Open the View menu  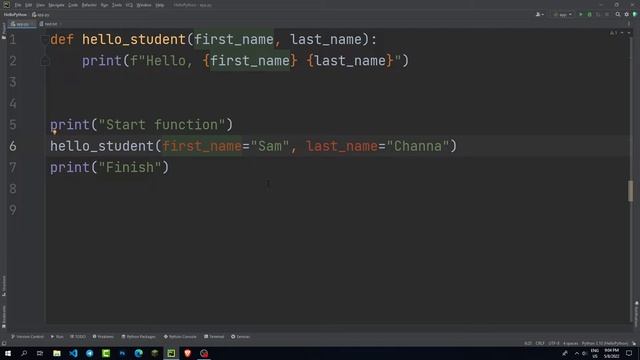(40, 5)
